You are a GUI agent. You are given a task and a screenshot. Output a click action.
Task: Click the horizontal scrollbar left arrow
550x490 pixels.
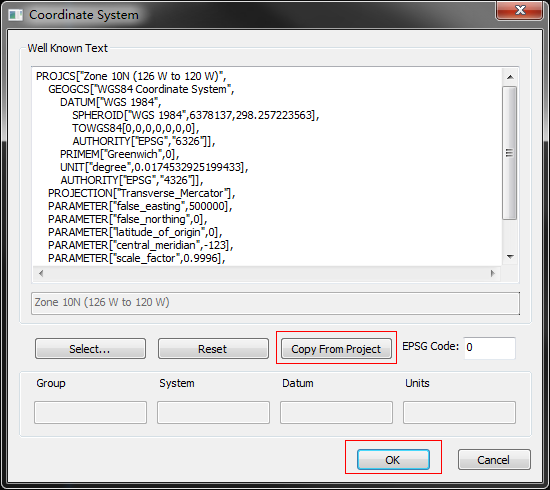pyautogui.click(x=41, y=273)
